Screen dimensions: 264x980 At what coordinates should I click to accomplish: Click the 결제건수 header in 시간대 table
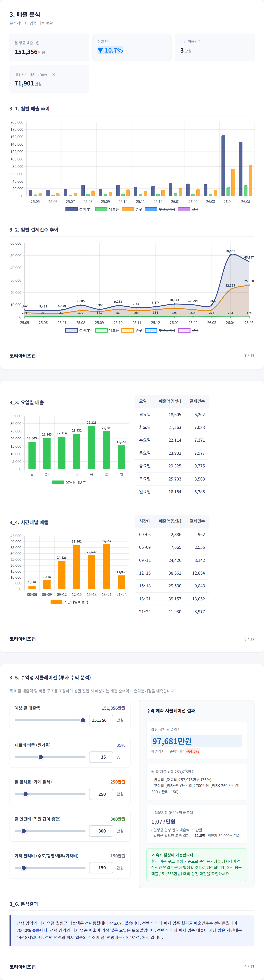click(x=197, y=521)
